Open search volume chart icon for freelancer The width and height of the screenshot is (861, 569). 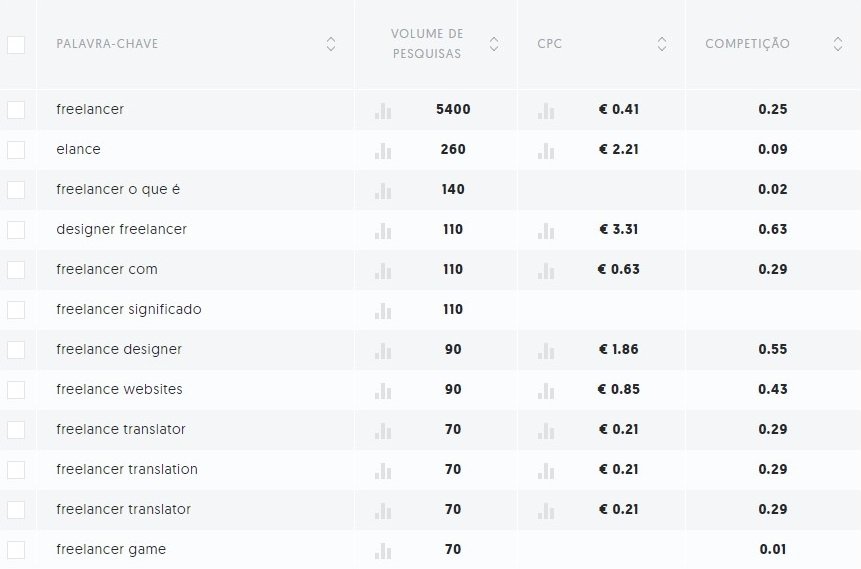pos(383,110)
